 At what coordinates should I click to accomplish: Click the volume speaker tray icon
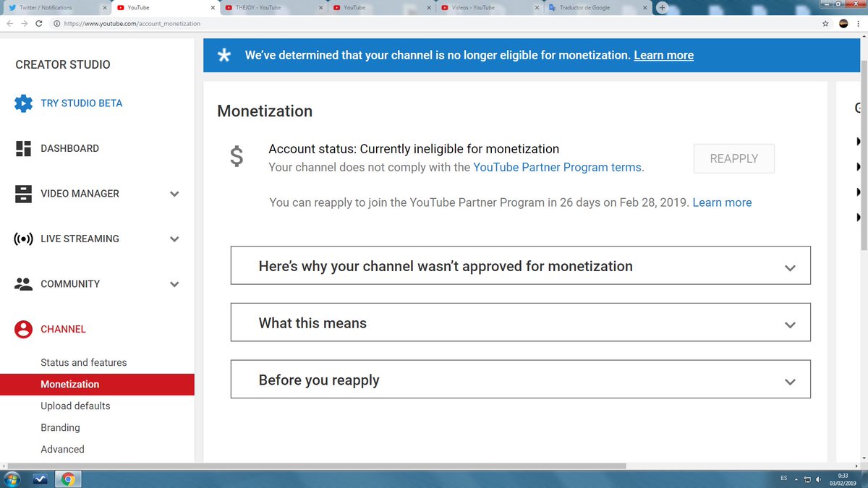tap(819, 479)
